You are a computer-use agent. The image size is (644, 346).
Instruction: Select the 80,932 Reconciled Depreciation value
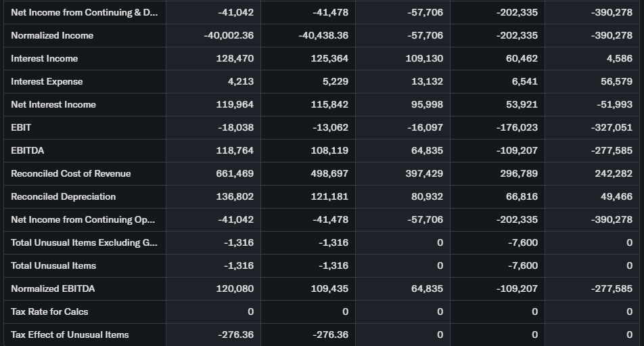427,196
